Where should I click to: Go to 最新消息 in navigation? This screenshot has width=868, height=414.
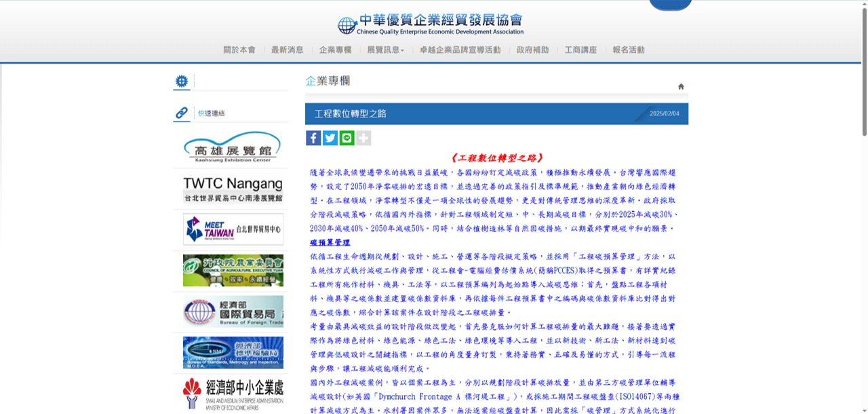click(288, 50)
